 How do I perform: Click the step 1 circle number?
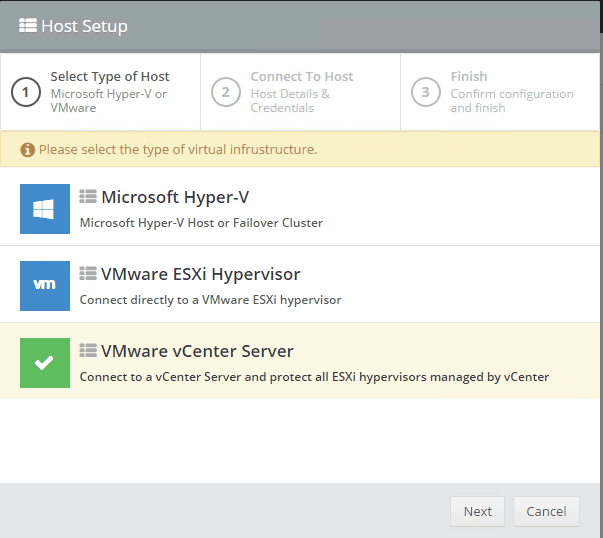[x=26, y=92]
